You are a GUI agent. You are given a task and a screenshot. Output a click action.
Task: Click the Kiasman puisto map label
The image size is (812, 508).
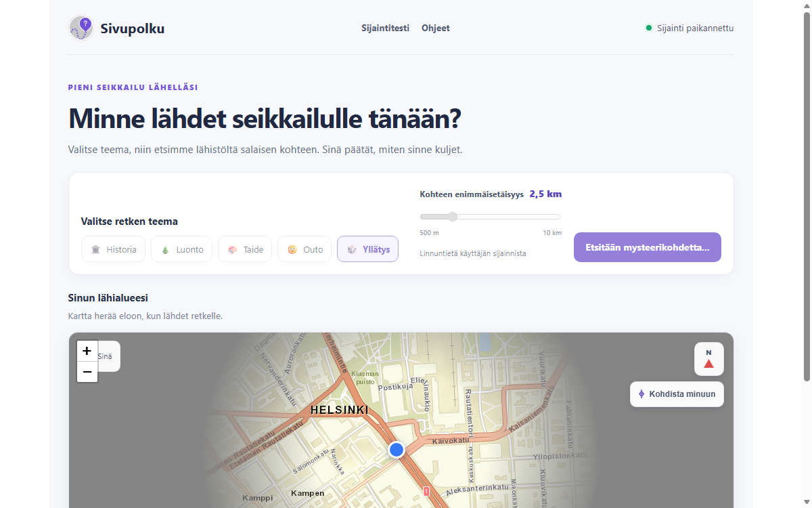[x=365, y=377]
